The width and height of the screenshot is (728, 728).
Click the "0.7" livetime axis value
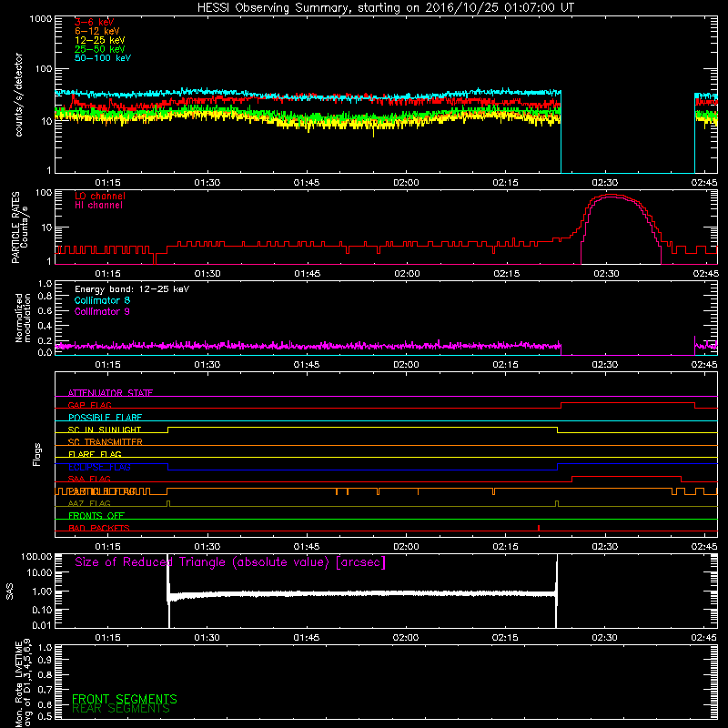click(x=45, y=690)
